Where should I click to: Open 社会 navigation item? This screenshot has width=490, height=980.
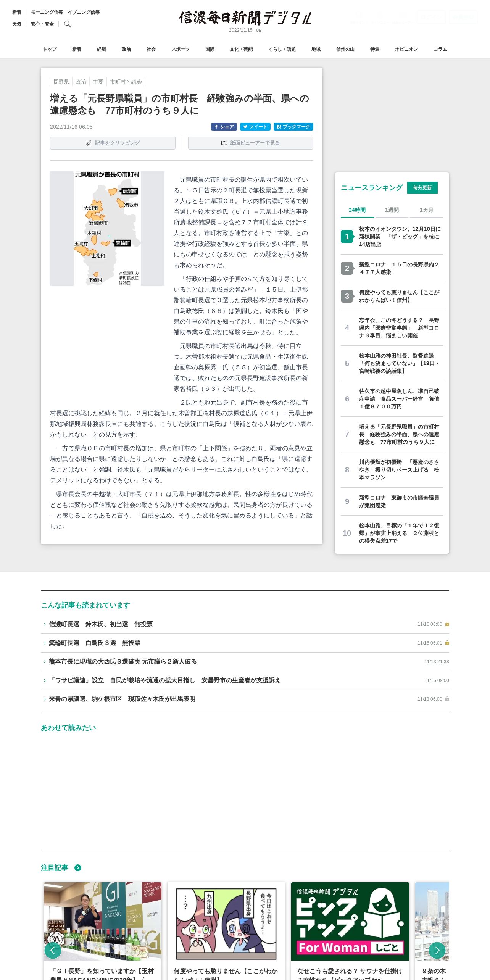pos(151,49)
